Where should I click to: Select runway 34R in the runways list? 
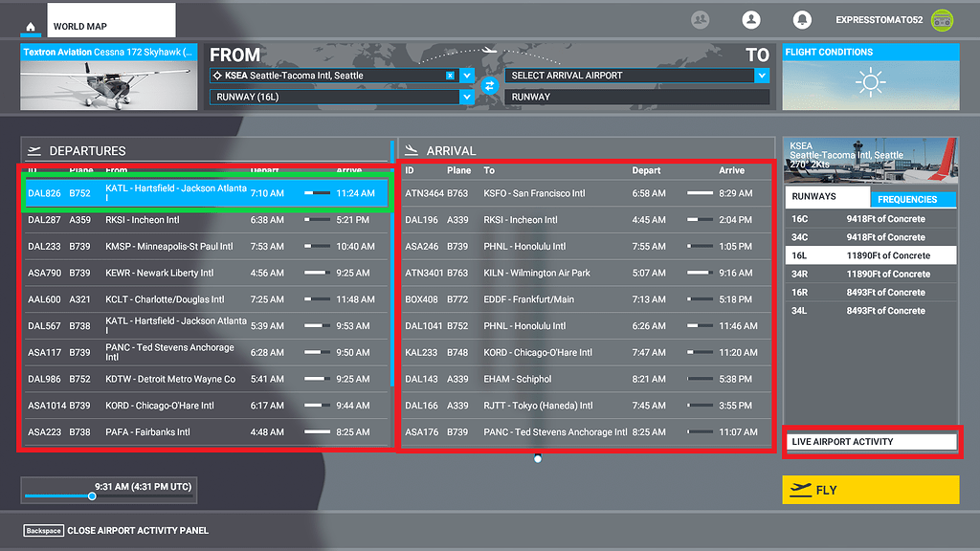point(870,274)
